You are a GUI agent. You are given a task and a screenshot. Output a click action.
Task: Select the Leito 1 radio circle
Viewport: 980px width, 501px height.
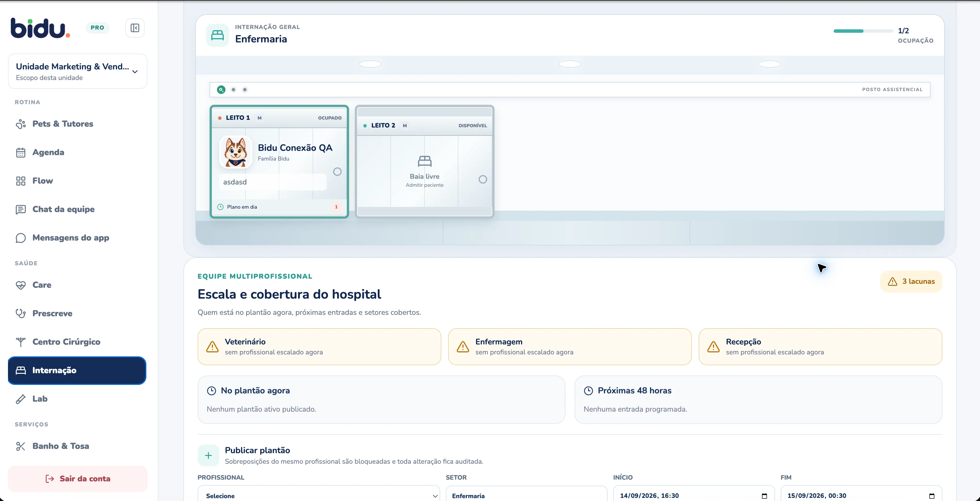click(337, 172)
